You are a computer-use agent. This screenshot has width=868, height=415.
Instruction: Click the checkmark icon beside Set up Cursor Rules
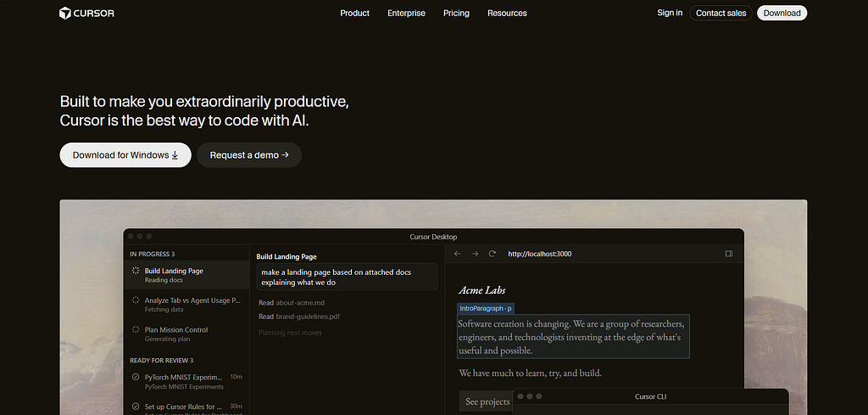pyautogui.click(x=136, y=407)
